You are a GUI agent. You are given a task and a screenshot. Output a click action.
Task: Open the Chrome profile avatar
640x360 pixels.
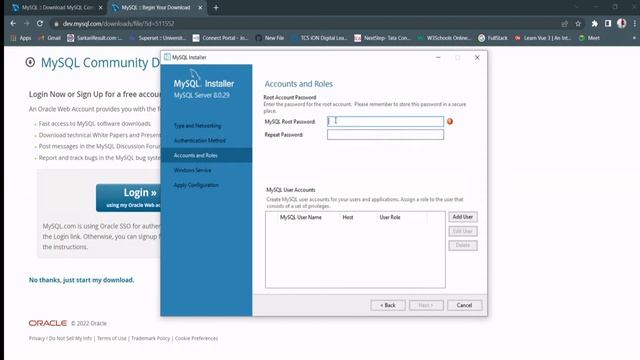tap(622, 24)
